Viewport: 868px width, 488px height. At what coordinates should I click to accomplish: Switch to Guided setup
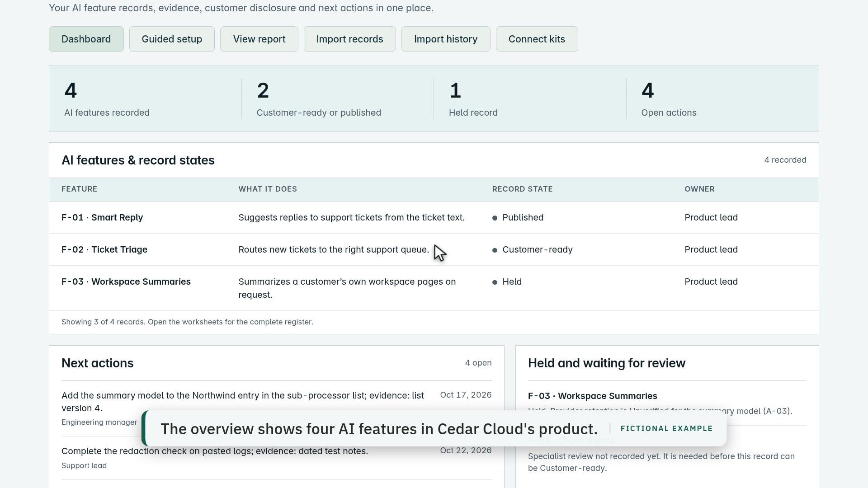point(172,39)
